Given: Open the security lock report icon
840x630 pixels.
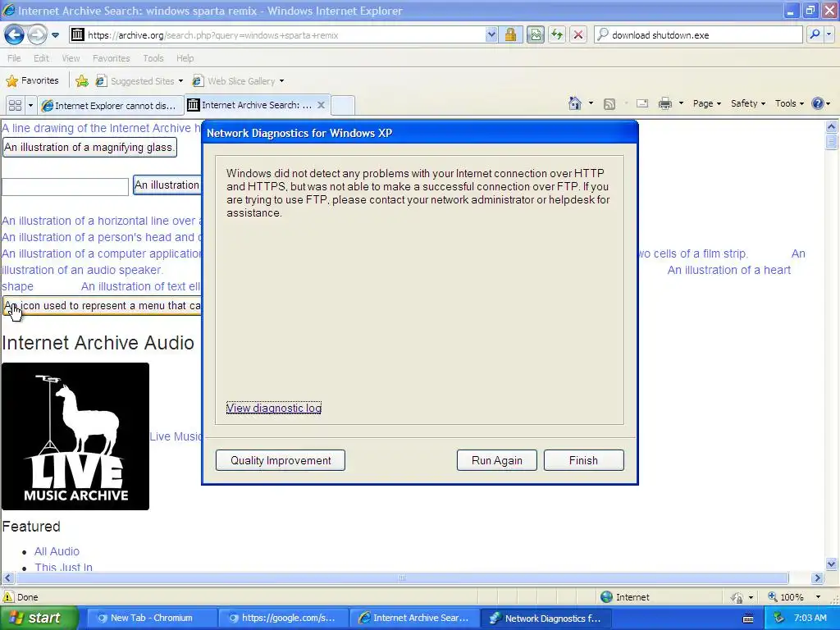Looking at the screenshot, I should pos(510,34).
